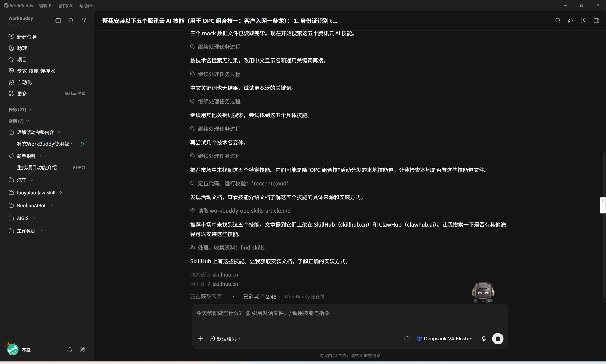
Task: Expand 定位代码、运行校验 *tencentcloud* step
Action: (x=240, y=184)
